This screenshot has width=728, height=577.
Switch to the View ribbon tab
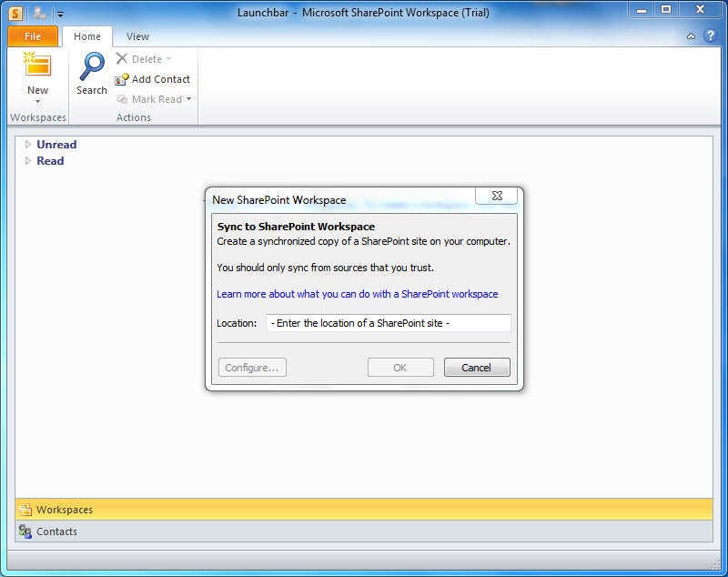pyautogui.click(x=137, y=36)
